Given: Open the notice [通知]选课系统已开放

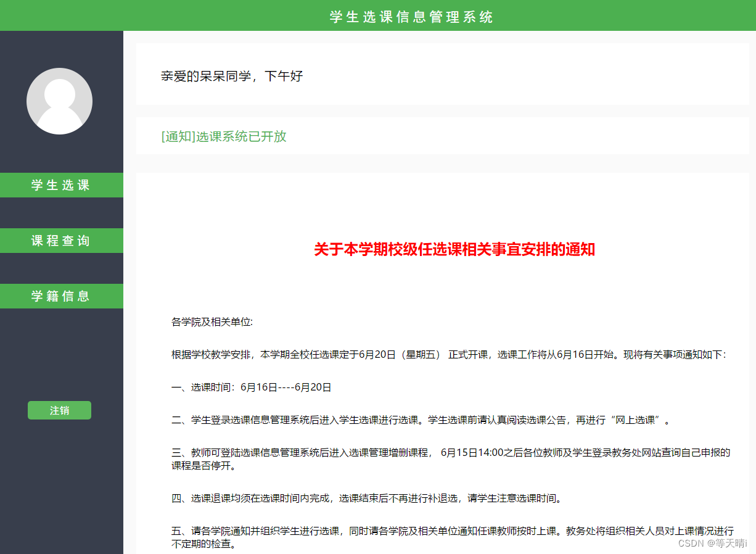Looking at the screenshot, I should pyautogui.click(x=224, y=136).
